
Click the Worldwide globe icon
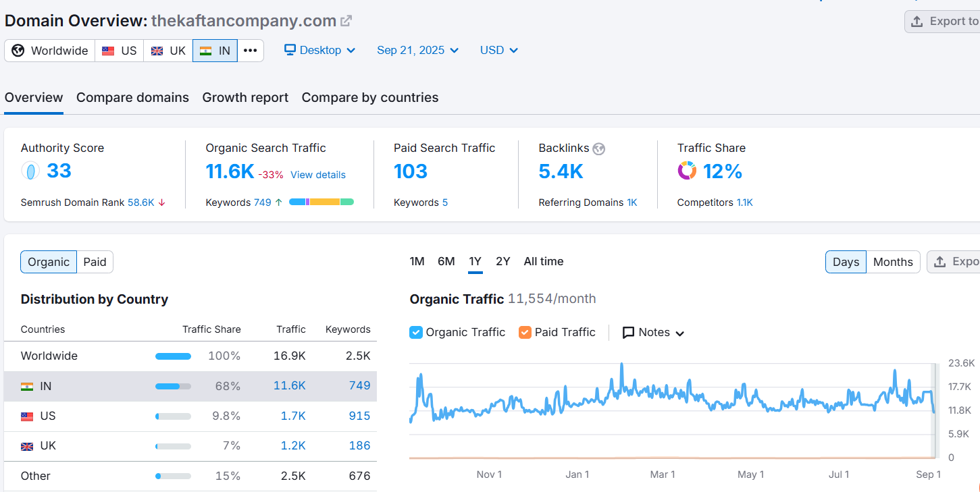click(x=18, y=51)
